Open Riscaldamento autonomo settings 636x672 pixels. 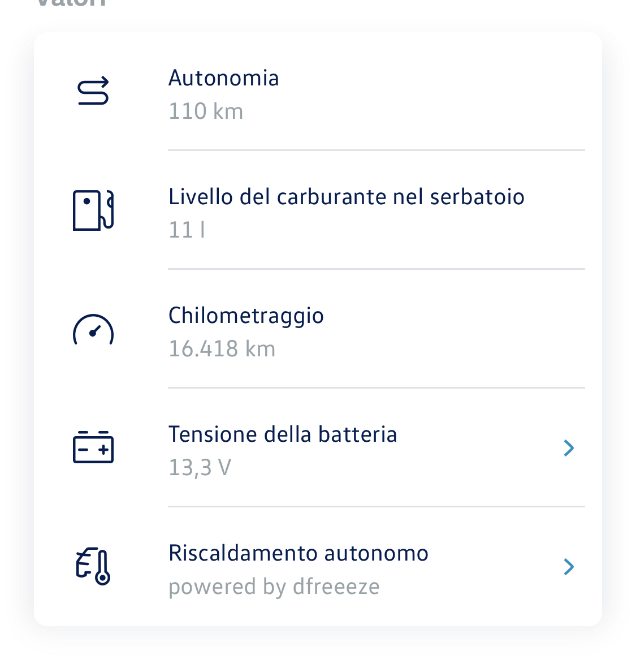[x=318, y=567]
